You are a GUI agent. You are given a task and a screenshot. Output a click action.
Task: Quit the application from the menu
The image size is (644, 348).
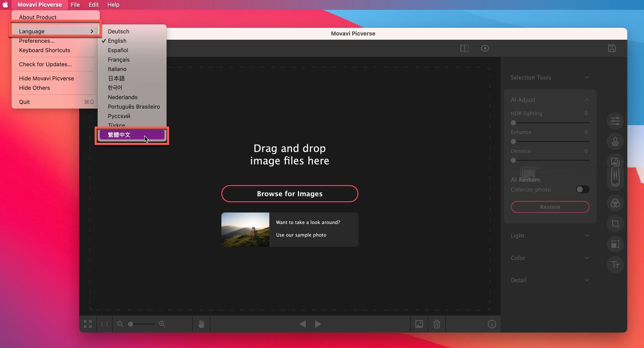point(56,102)
